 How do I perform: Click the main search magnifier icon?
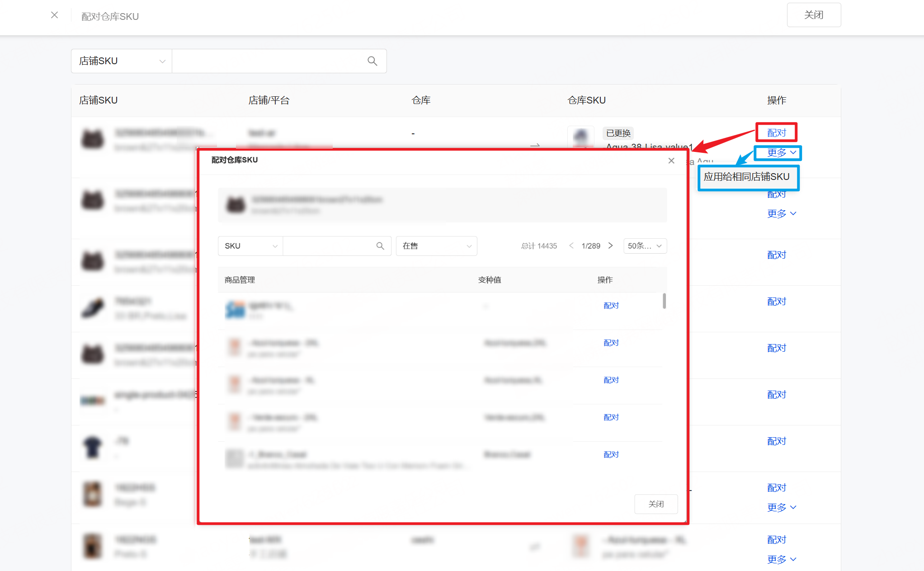tap(372, 61)
